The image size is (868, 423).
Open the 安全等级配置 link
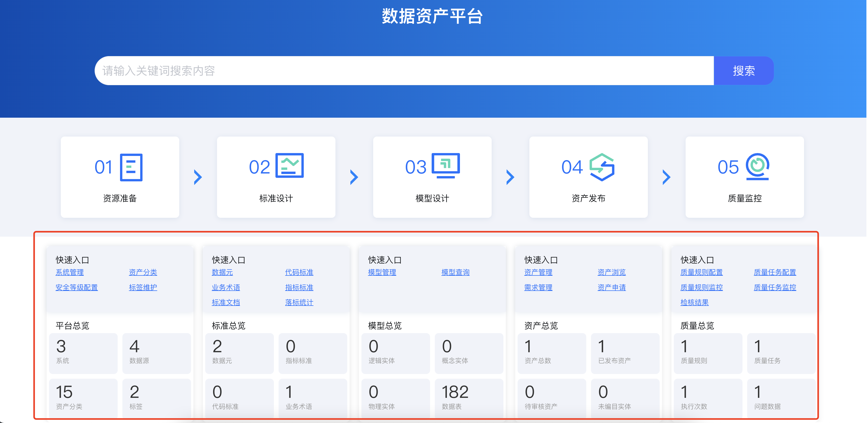click(x=77, y=287)
